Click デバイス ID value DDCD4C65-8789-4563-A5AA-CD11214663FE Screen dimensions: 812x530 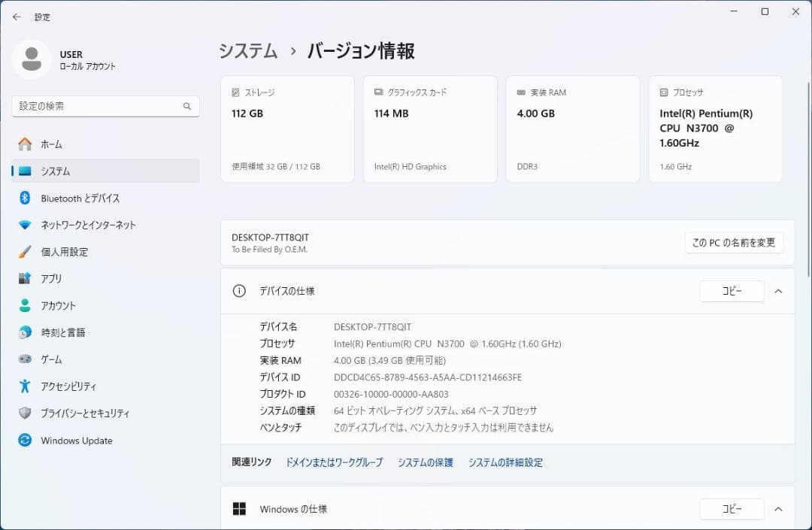(428, 377)
